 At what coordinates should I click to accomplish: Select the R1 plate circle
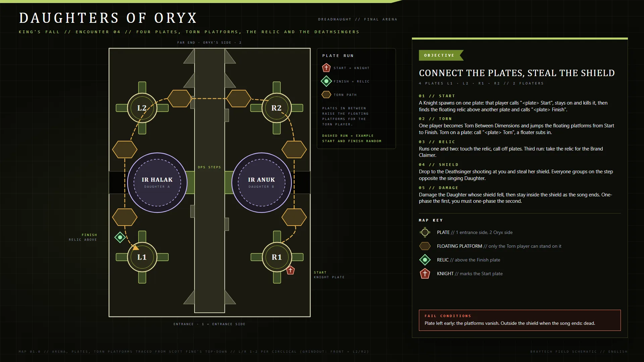tap(277, 257)
